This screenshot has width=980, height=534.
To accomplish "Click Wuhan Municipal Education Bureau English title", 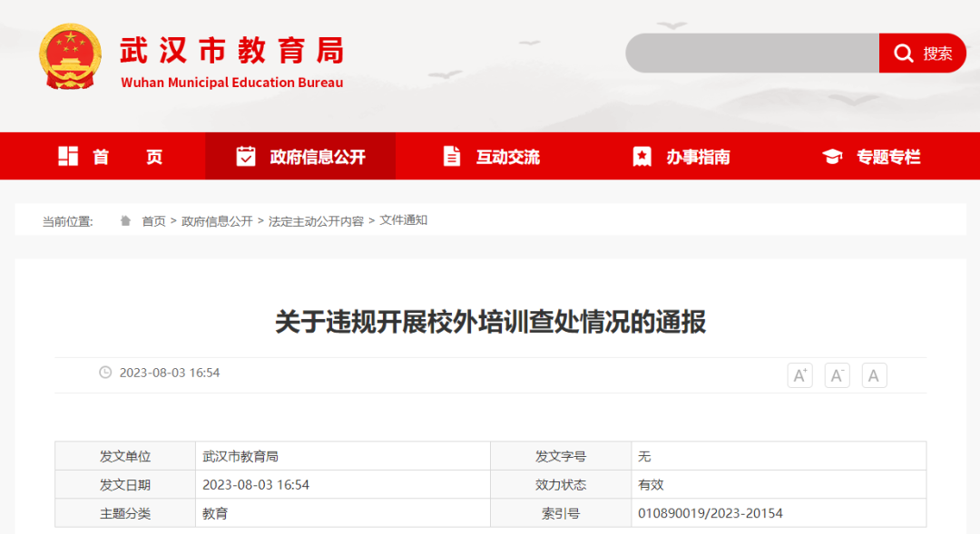I will tap(232, 83).
